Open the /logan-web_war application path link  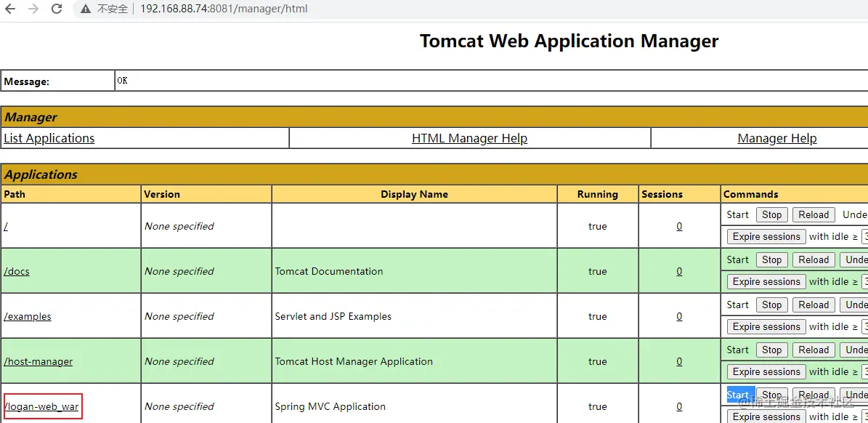click(41, 406)
